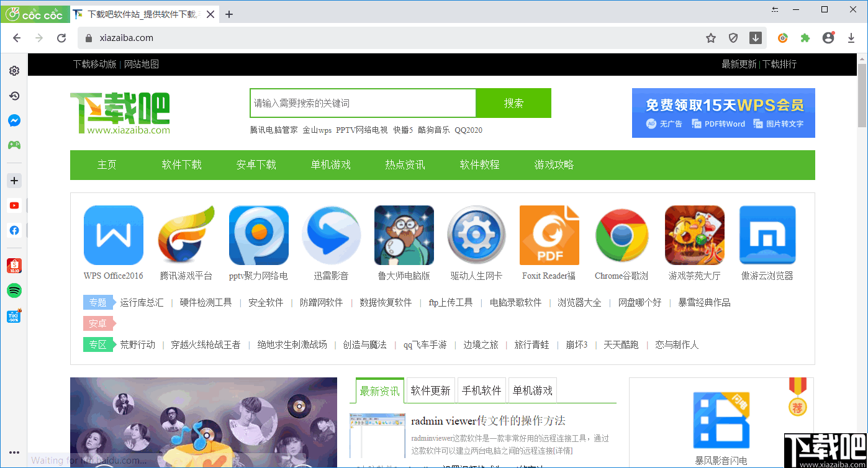
Task: Open Messenger from the browser sidebar
Action: (x=14, y=120)
